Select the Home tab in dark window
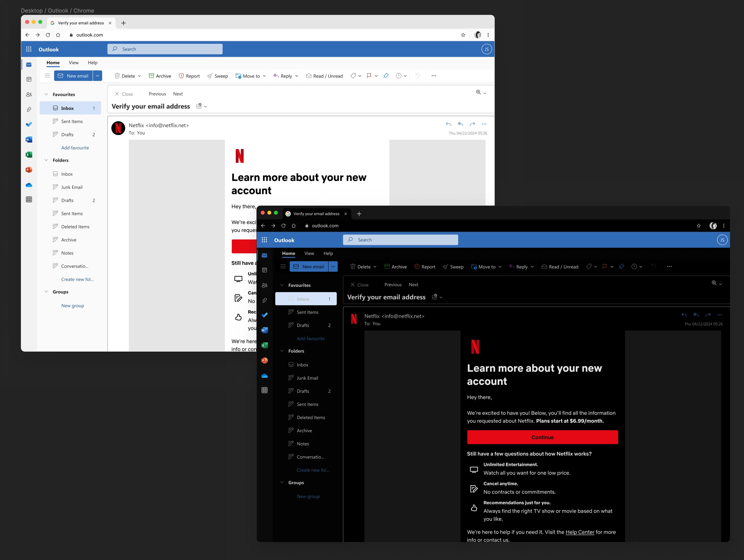Image resolution: width=744 pixels, height=560 pixels. 288,254
